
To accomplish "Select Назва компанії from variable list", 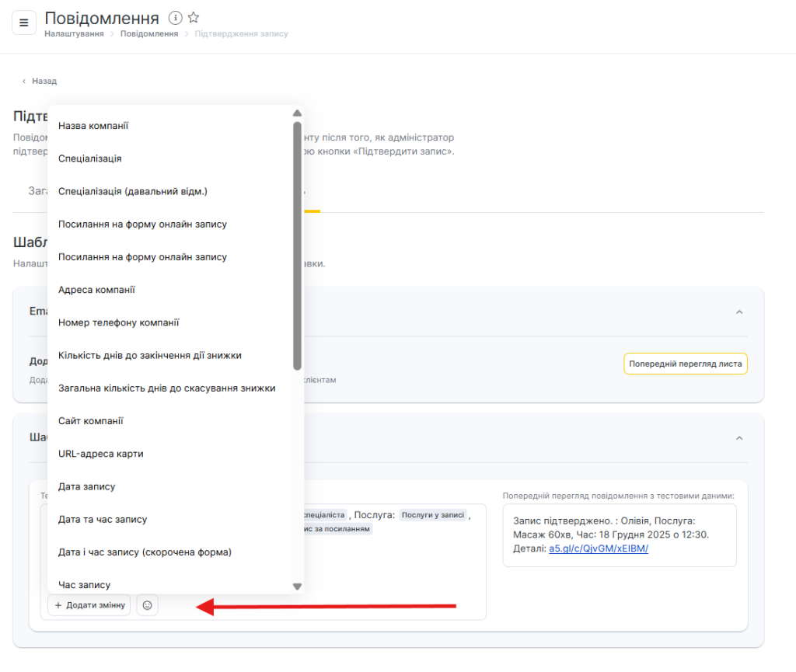I will point(93,126).
